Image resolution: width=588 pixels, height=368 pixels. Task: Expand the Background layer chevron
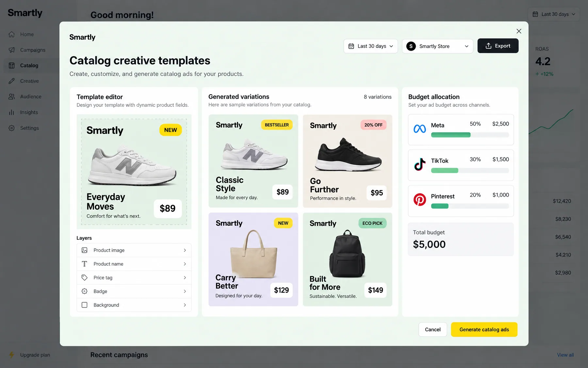[185, 305]
